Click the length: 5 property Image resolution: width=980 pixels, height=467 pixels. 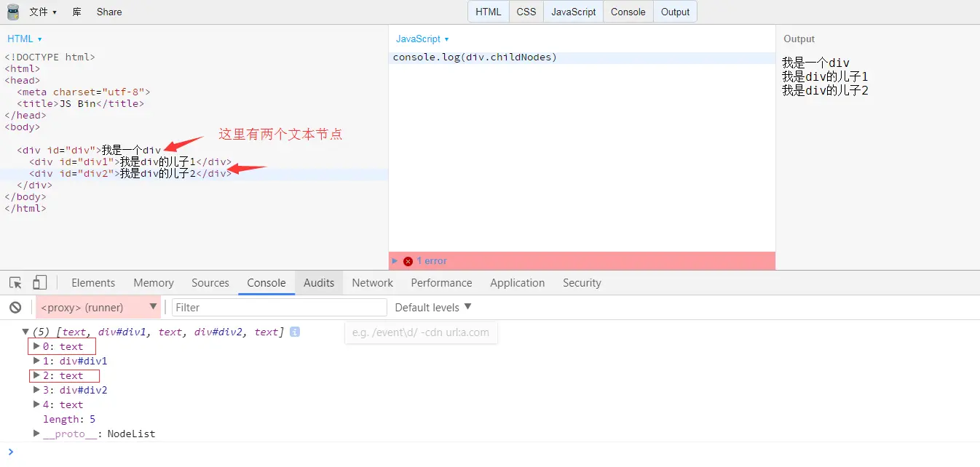click(69, 419)
